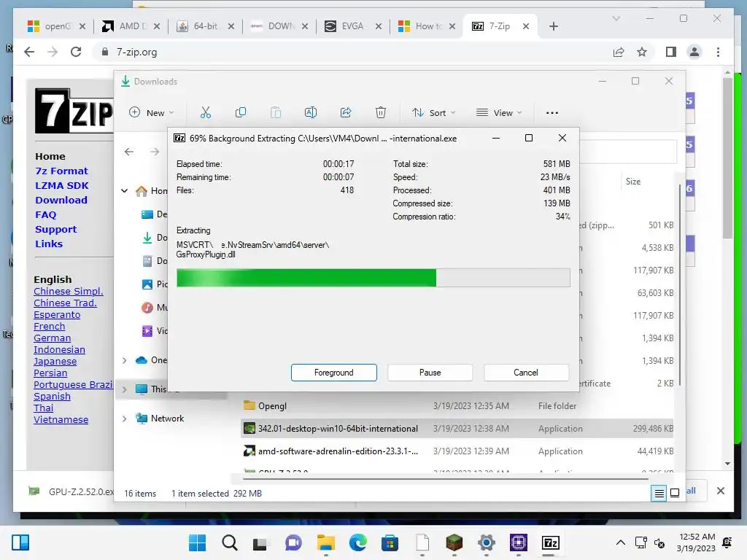Viewport: 747px width, 560px height.
Task: Click the Copy icon in Explorer toolbar
Action: (x=241, y=113)
